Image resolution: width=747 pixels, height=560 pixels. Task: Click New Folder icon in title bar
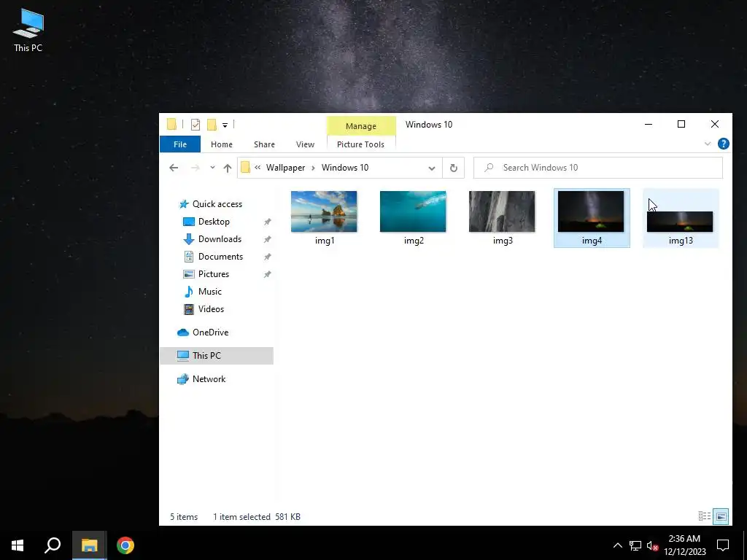point(212,125)
